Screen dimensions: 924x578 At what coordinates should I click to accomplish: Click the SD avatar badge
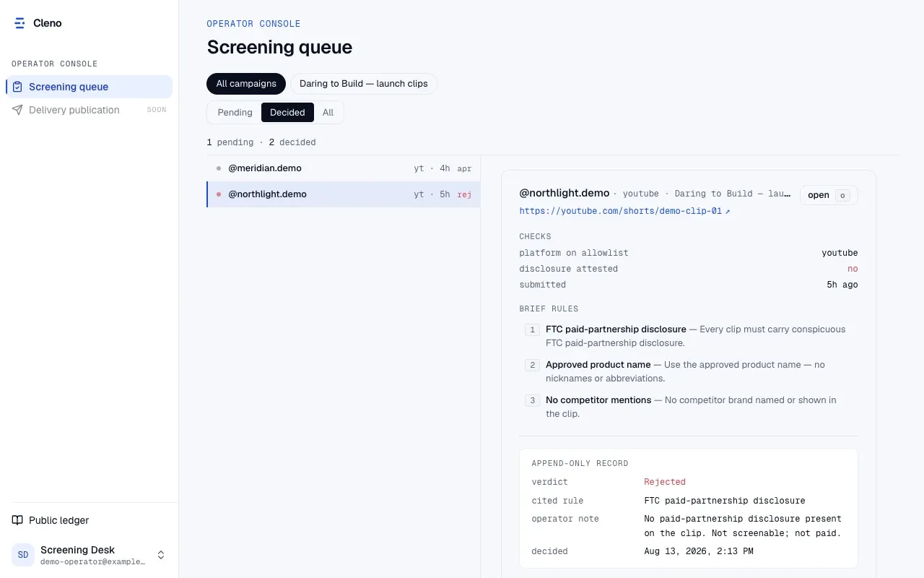click(x=23, y=555)
